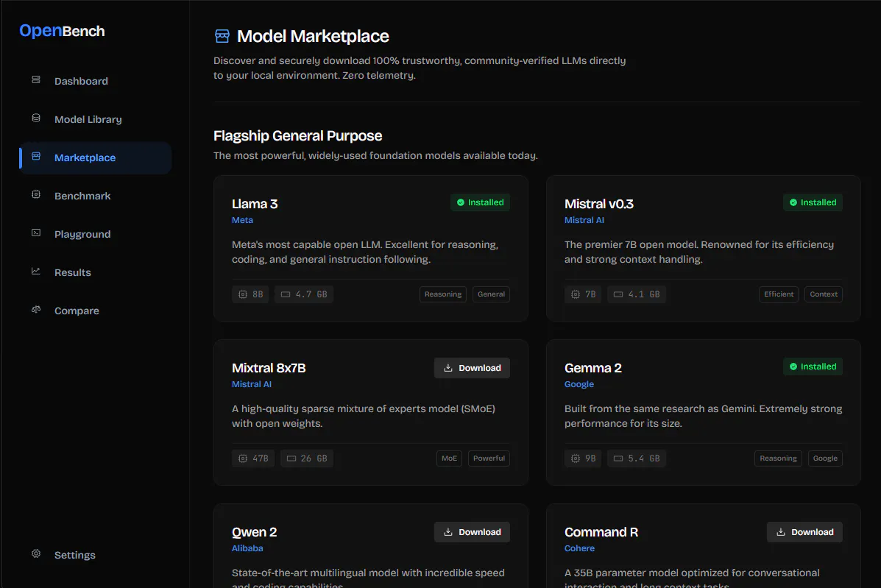Click the Flagship General Purpose heading
Image resolution: width=881 pixels, height=588 pixels.
click(x=298, y=136)
